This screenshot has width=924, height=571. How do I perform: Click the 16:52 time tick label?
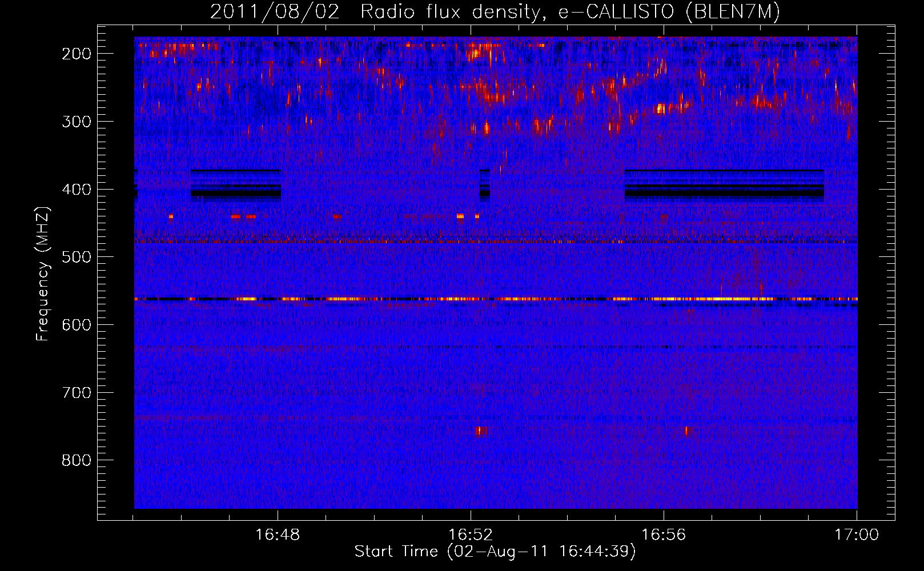[x=471, y=535]
